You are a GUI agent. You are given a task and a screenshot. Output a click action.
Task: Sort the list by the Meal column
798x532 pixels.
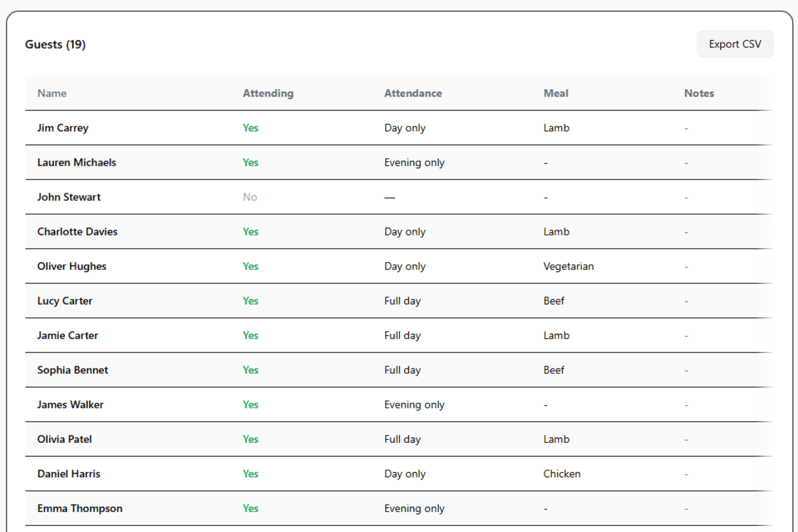point(555,93)
